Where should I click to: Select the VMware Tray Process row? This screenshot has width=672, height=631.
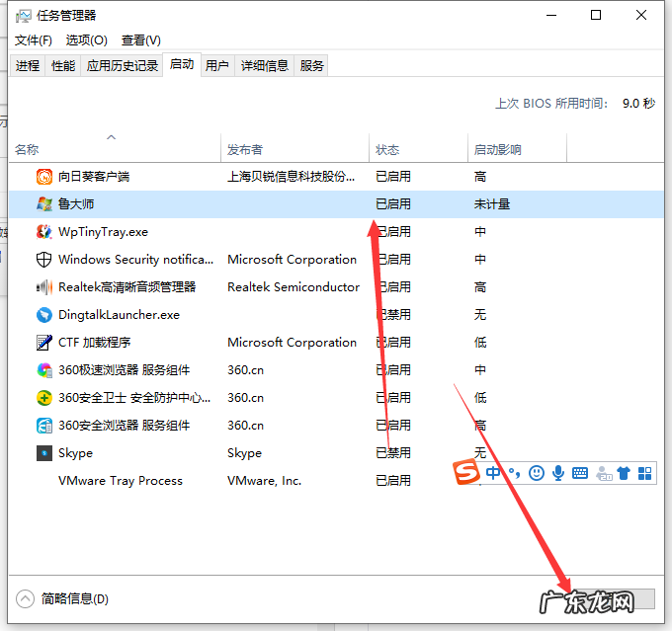pyautogui.click(x=336, y=481)
